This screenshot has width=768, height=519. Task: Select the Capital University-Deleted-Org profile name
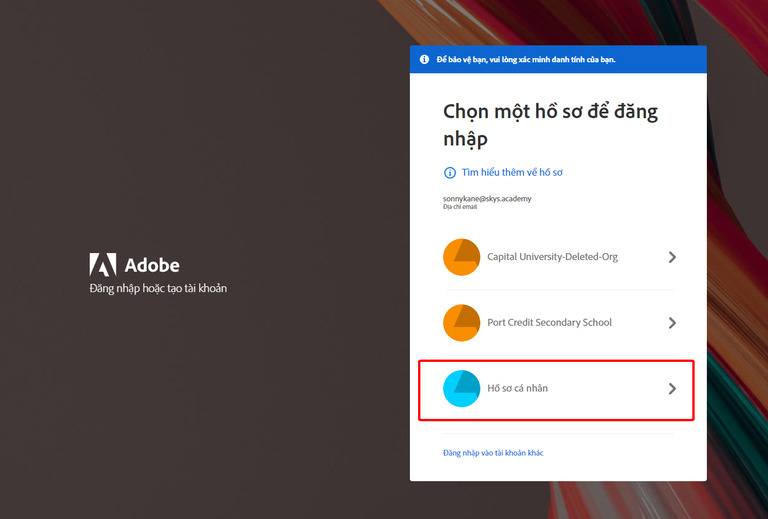(552, 257)
